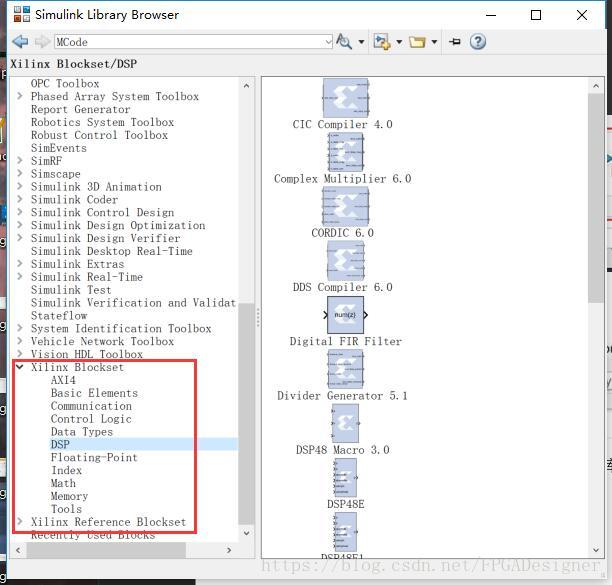This screenshot has width=612, height=585.
Task: Click the new model icon
Action: (381, 41)
